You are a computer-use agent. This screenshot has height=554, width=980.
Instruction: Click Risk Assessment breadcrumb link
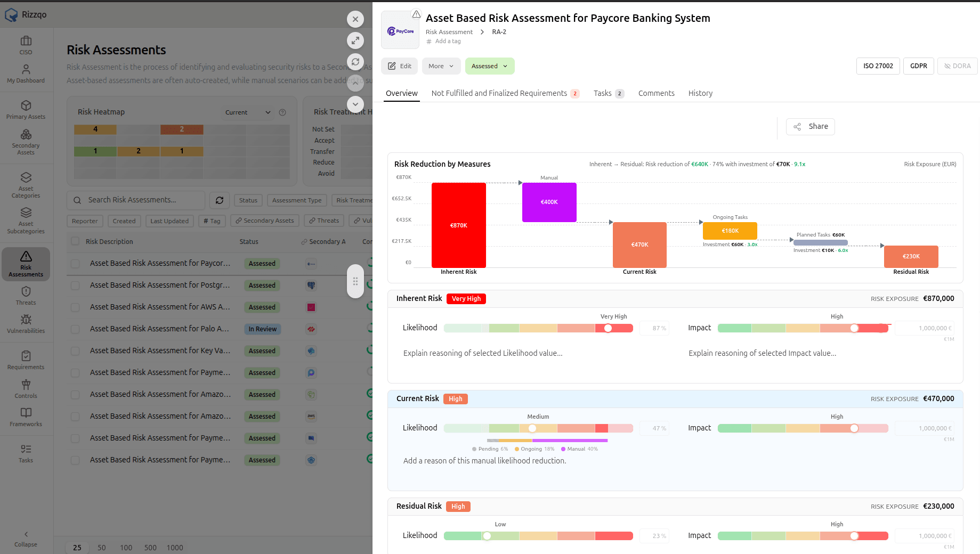tap(449, 32)
